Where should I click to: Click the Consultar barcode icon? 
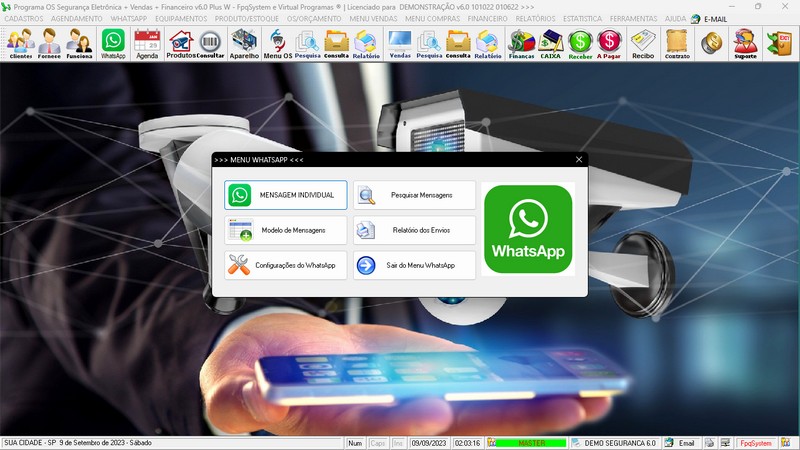(210, 44)
